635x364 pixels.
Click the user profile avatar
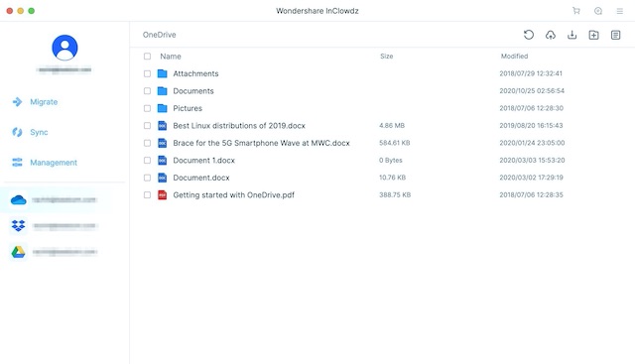[x=64, y=48]
